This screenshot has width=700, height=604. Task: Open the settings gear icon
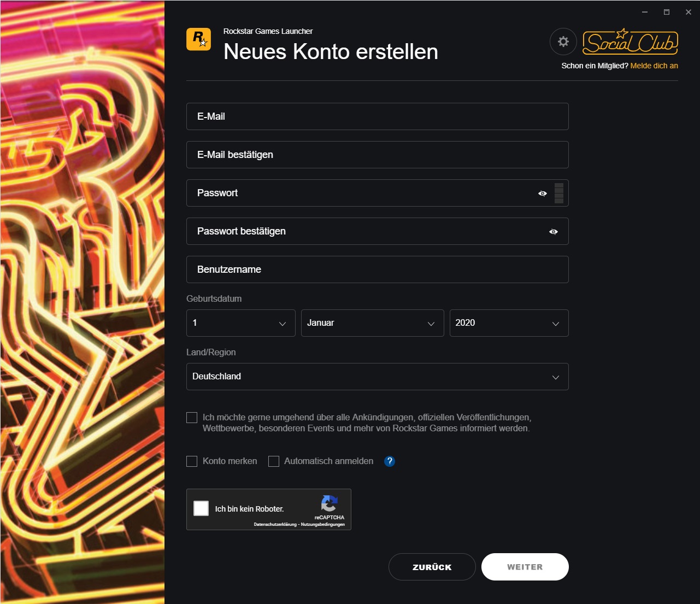563,42
